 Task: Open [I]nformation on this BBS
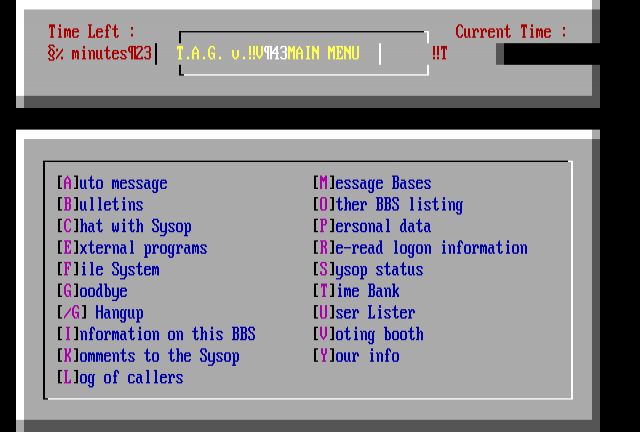pos(156,334)
